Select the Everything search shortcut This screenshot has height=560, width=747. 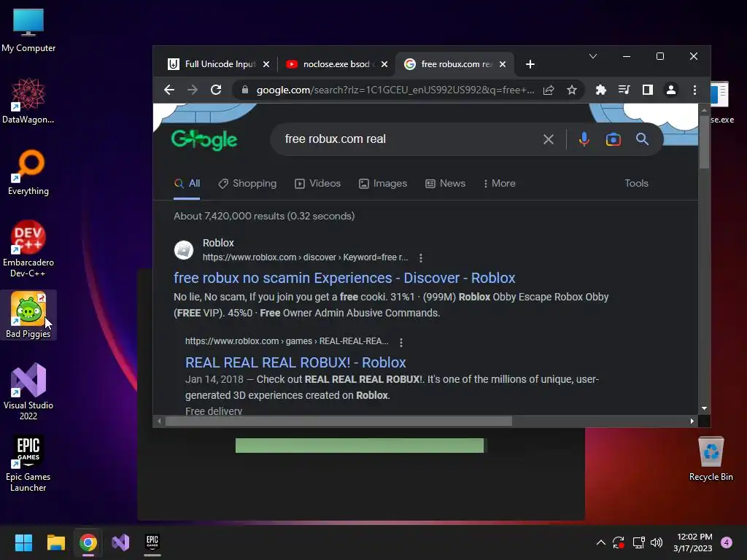28,172
